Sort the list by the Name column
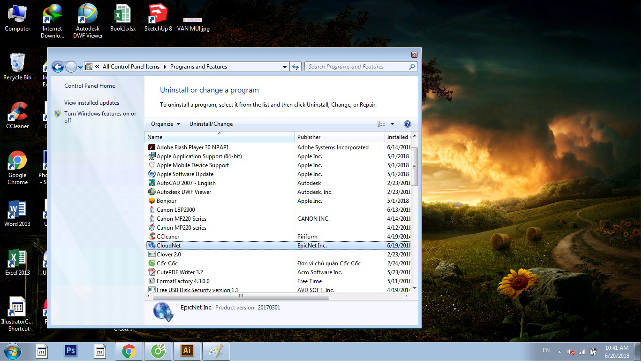Image resolution: width=644 pixels, height=363 pixels. pos(220,137)
